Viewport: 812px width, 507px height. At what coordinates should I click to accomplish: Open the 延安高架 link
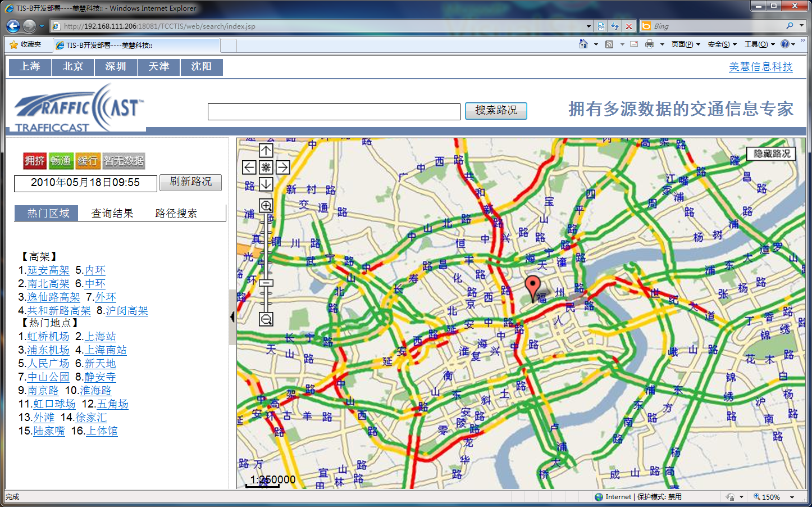[48, 270]
